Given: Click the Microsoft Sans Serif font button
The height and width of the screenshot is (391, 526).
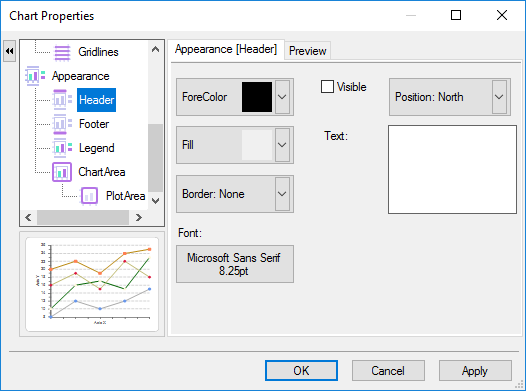Looking at the screenshot, I should 235,264.
